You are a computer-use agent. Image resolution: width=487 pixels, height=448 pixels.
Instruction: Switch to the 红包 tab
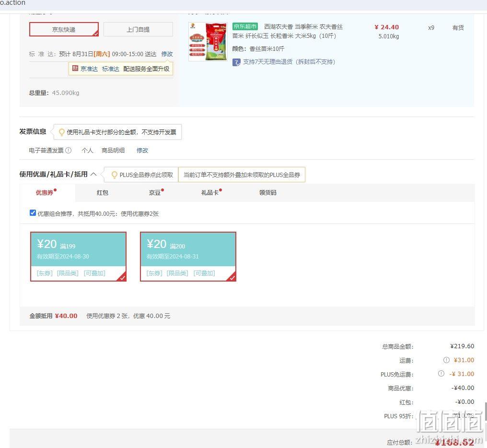click(x=103, y=193)
